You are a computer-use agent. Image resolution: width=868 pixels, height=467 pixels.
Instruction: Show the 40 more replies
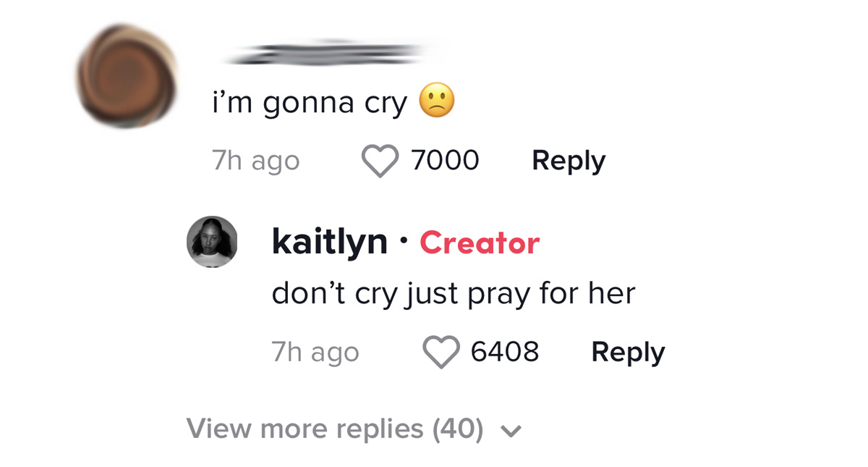click(335, 429)
